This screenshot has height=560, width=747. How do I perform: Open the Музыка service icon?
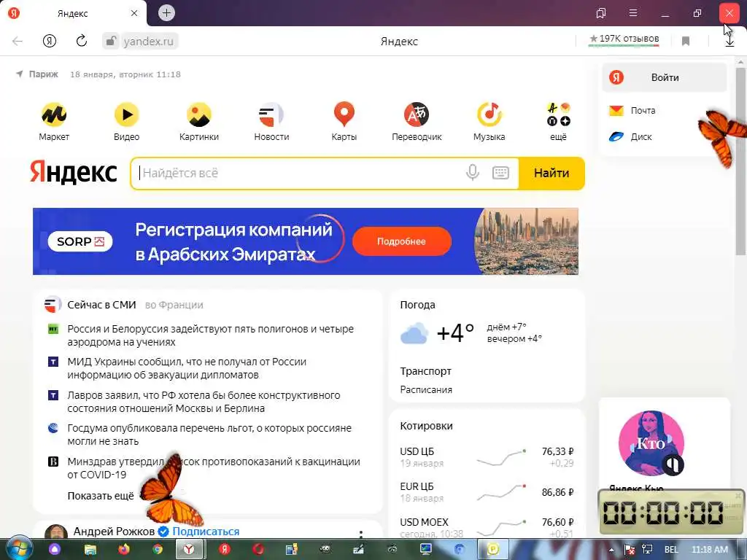click(x=489, y=114)
